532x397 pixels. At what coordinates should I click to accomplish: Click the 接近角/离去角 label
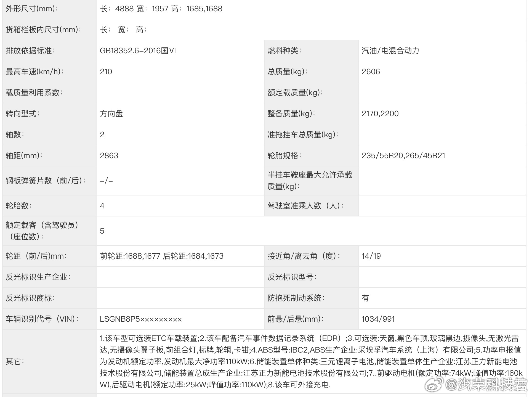[x=304, y=256]
